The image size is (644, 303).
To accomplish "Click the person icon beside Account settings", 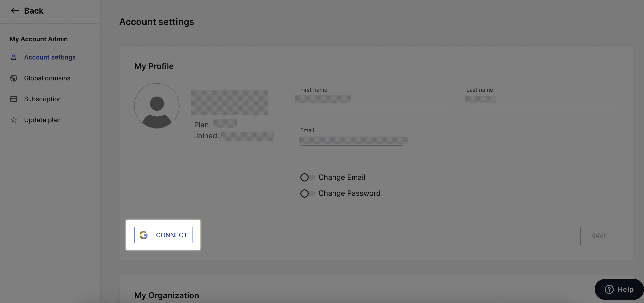I will [13, 57].
